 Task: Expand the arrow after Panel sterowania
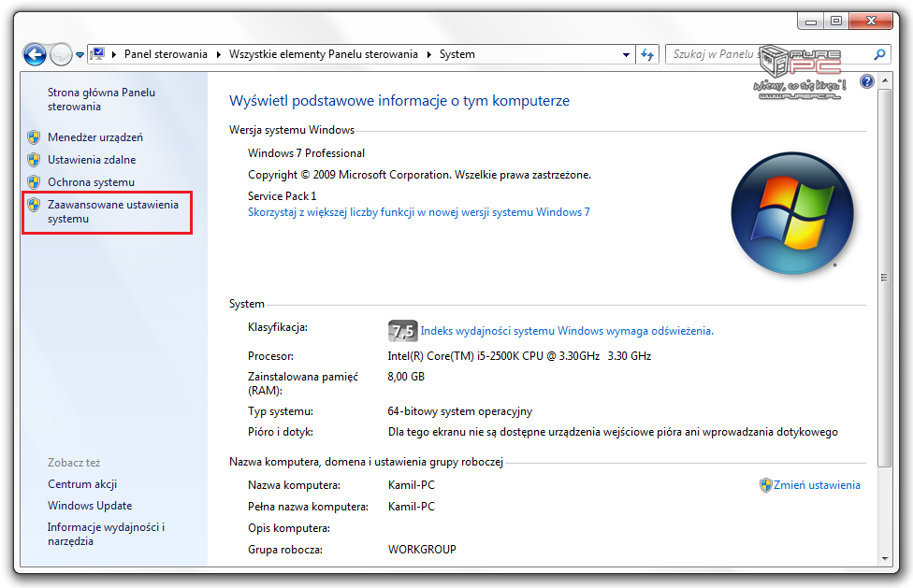coord(218,54)
